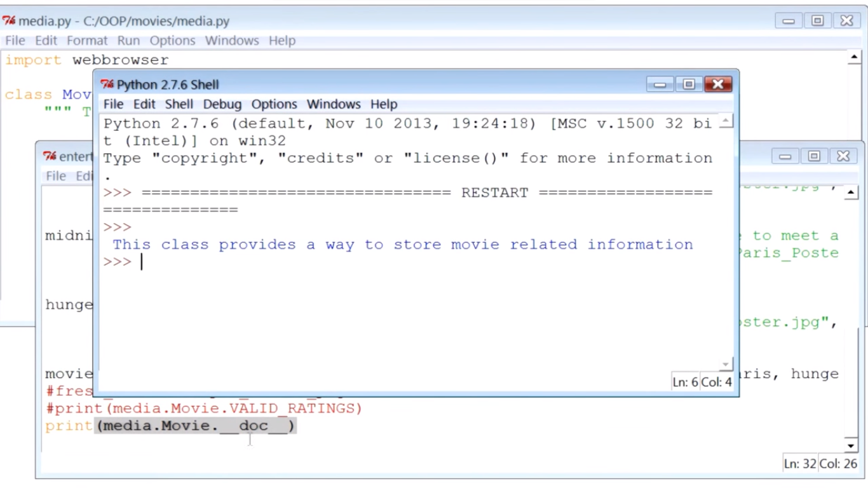
Task: Click 'Ln: 32 Col: 26' editor status
Action: click(x=820, y=464)
